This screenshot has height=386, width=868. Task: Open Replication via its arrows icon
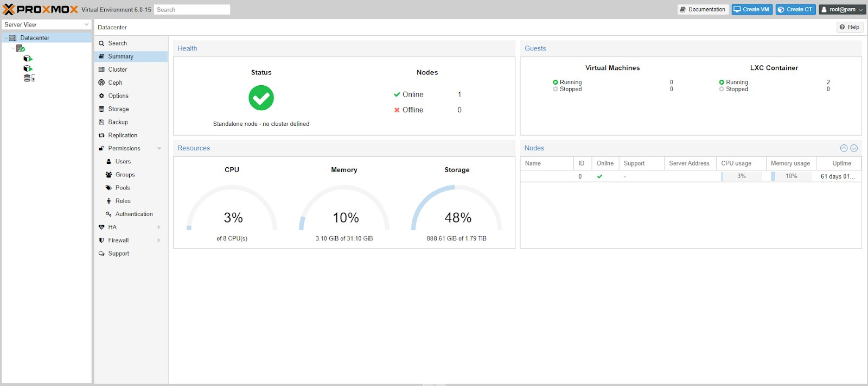[101, 135]
